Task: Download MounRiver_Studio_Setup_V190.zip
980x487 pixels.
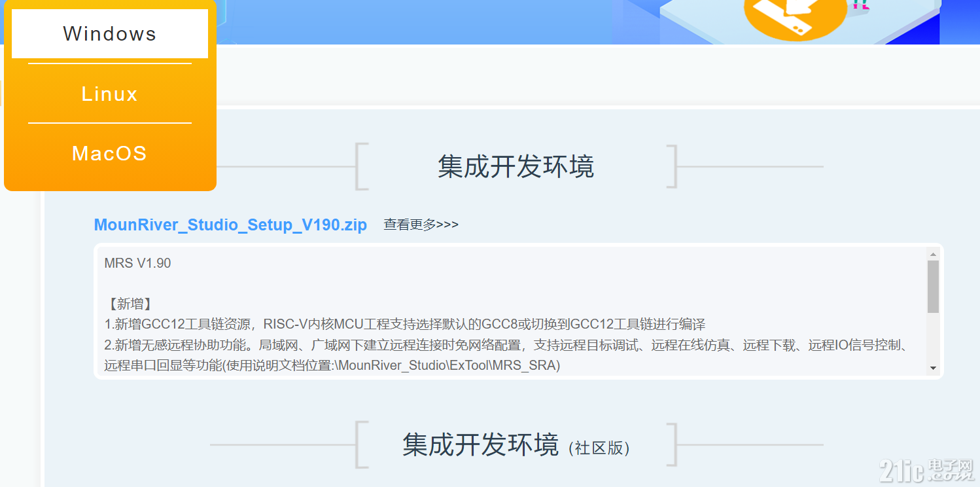Action: coord(230,225)
